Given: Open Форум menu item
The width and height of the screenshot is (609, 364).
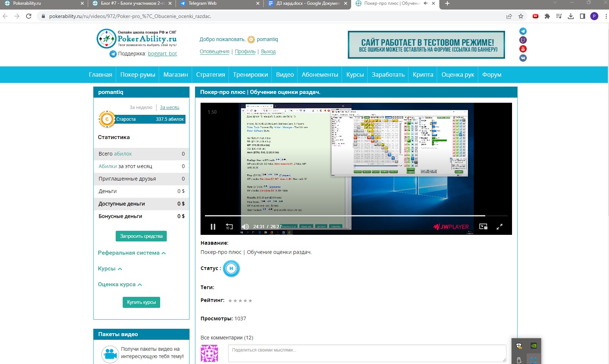Looking at the screenshot, I should (x=492, y=74).
